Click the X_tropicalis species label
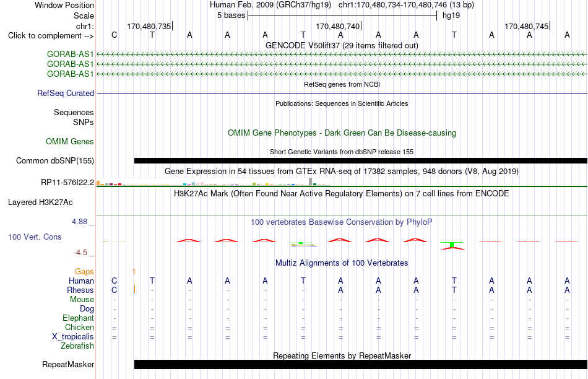 (73, 337)
